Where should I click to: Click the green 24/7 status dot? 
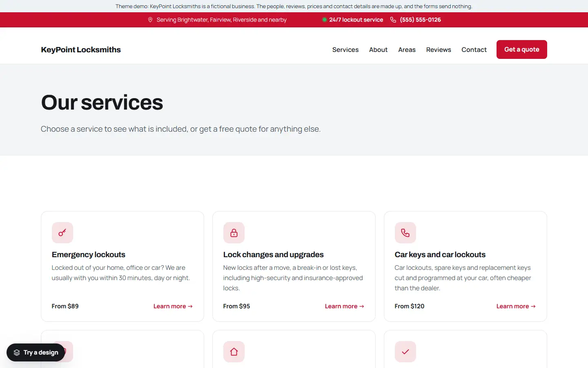325,20
